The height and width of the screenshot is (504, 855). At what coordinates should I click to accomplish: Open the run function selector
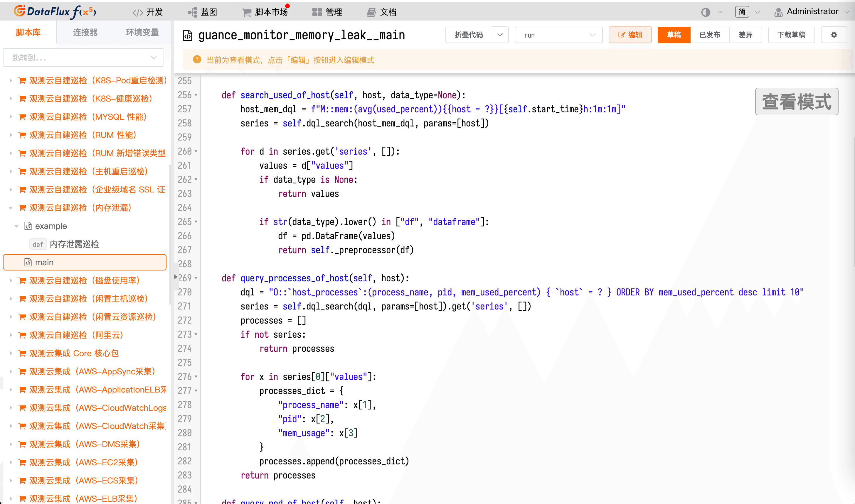point(558,35)
